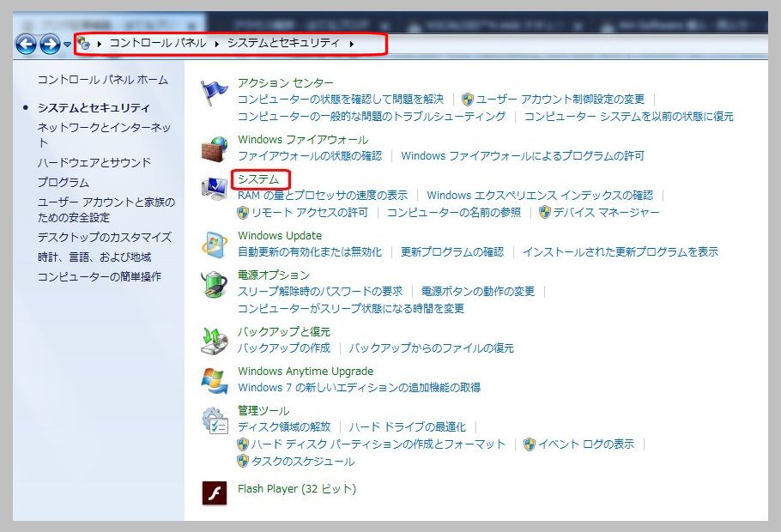Open the recent pages dropdown arrow
The height and width of the screenshot is (532, 781).
point(67,45)
